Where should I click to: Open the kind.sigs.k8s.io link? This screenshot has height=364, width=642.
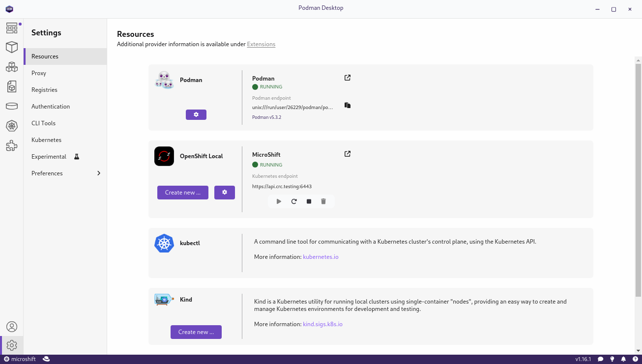[x=322, y=324]
